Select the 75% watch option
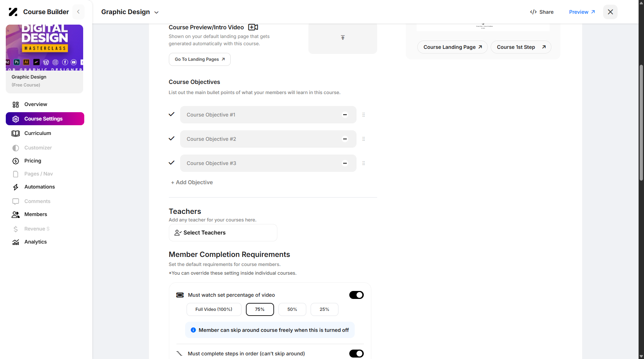Image resolution: width=644 pixels, height=359 pixels. click(260, 309)
